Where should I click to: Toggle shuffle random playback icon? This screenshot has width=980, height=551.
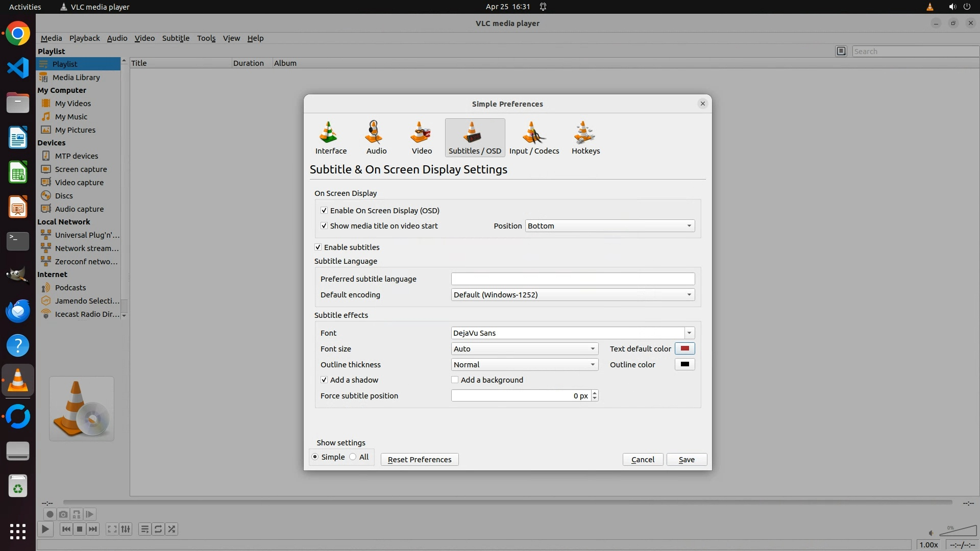click(172, 529)
